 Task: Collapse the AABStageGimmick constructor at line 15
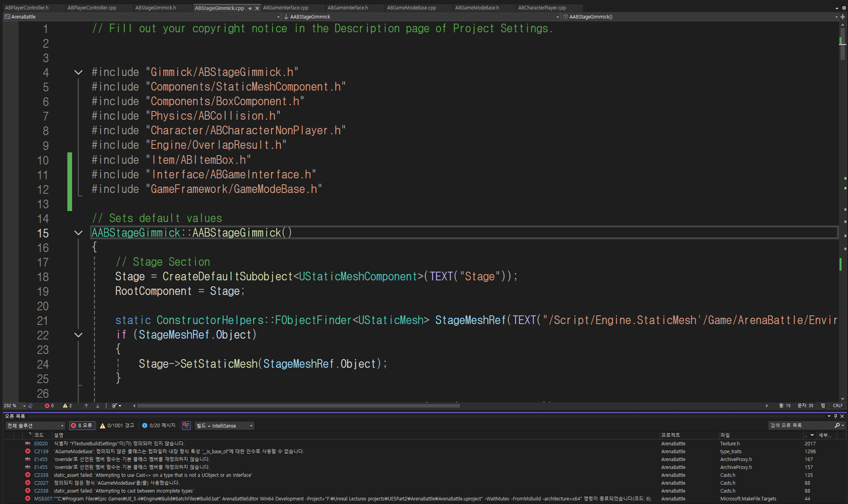tap(78, 233)
